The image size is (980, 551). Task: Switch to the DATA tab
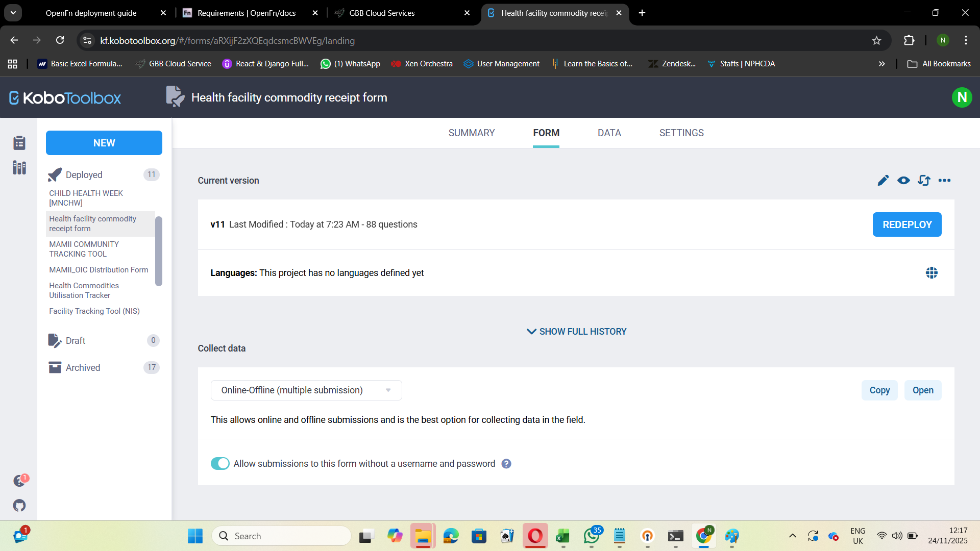[609, 133]
